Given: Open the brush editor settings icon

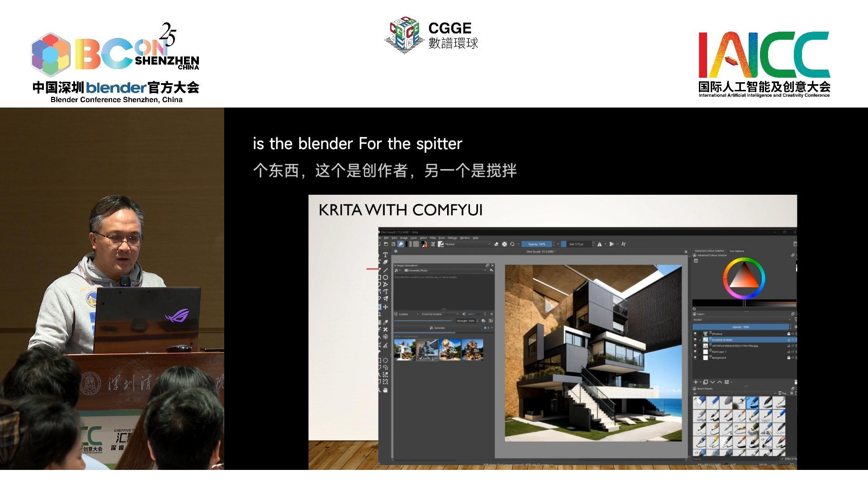Looking at the screenshot, I should 433,244.
